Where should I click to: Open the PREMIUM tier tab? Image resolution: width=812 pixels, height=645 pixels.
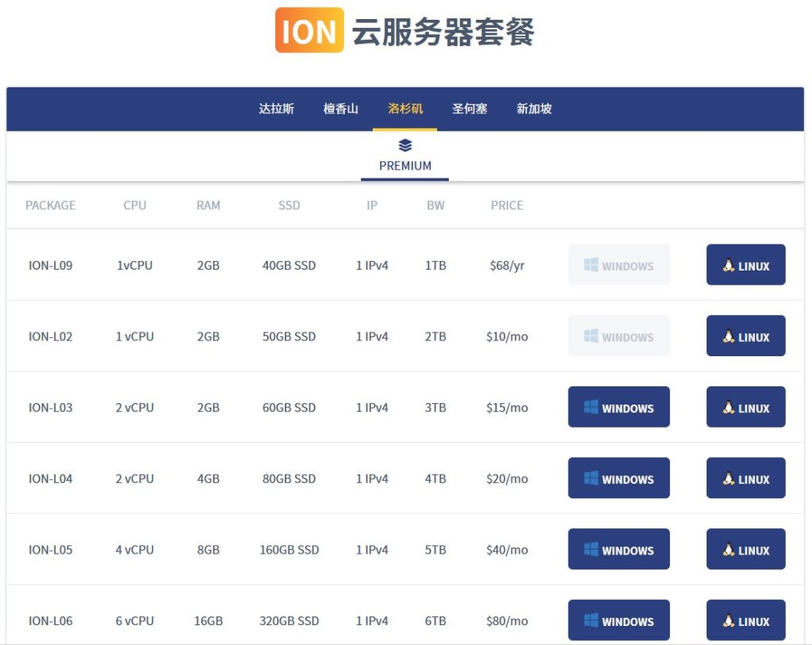click(x=404, y=155)
